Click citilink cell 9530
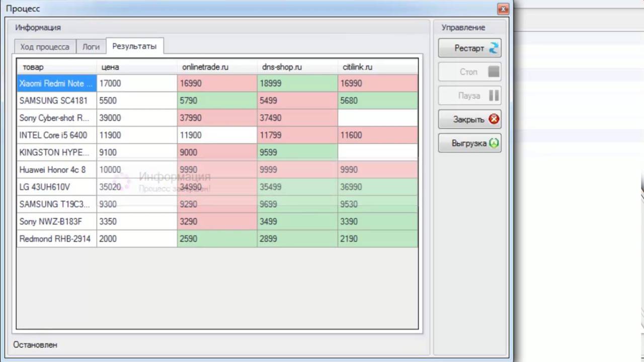 pos(378,204)
